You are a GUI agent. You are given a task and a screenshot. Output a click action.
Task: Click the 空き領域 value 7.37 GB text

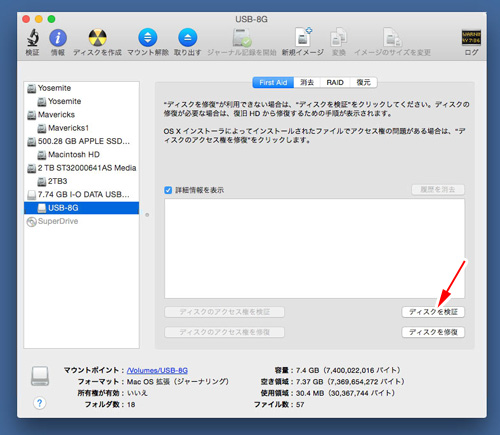350,382
